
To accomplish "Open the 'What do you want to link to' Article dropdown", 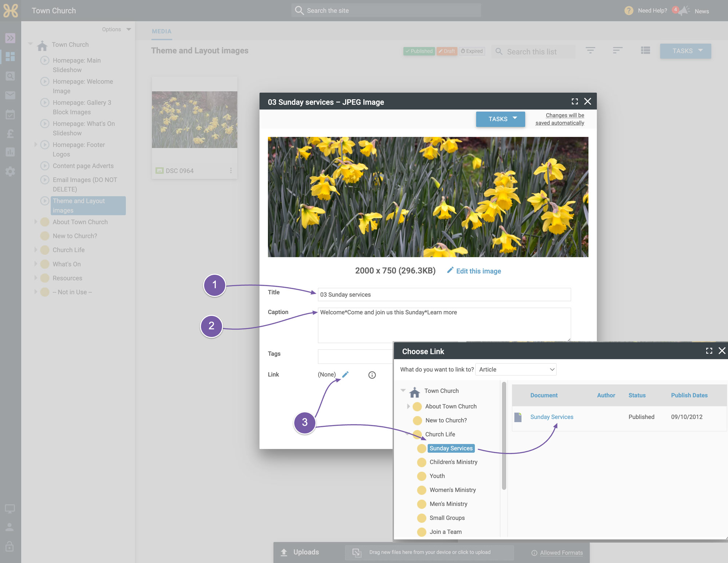I will tap(516, 369).
